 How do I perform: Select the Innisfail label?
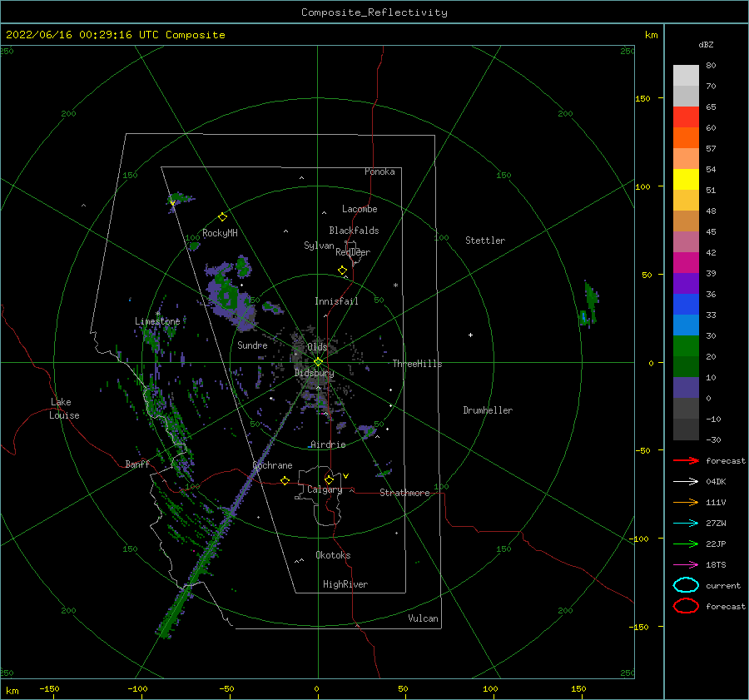click(336, 301)
